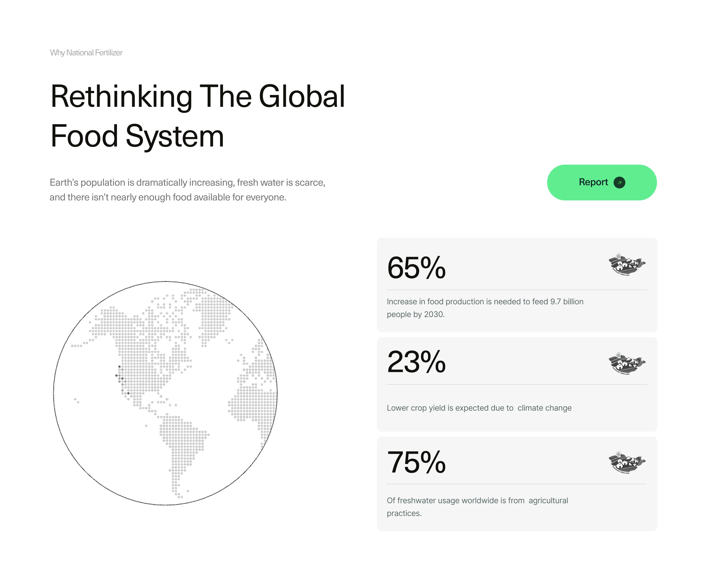Click the logo icon in the 75% card
706x588 pixels.
(627, 463)
